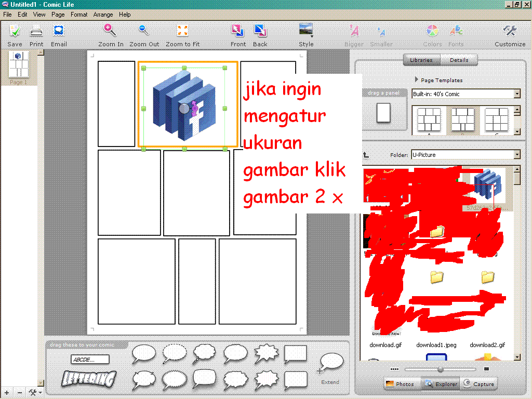Pick the thought cloud balloon with bubbles

204,353
